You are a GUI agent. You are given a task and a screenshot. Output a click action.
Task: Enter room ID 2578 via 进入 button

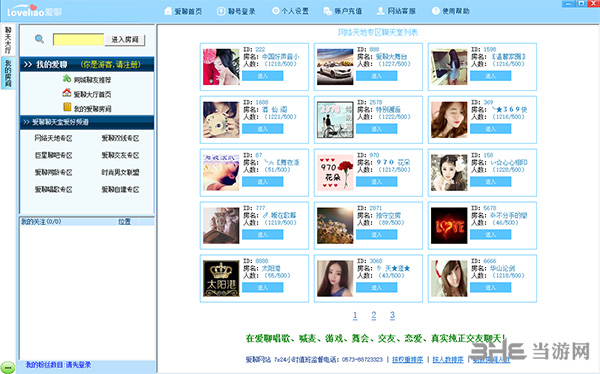tap(377, 129)
